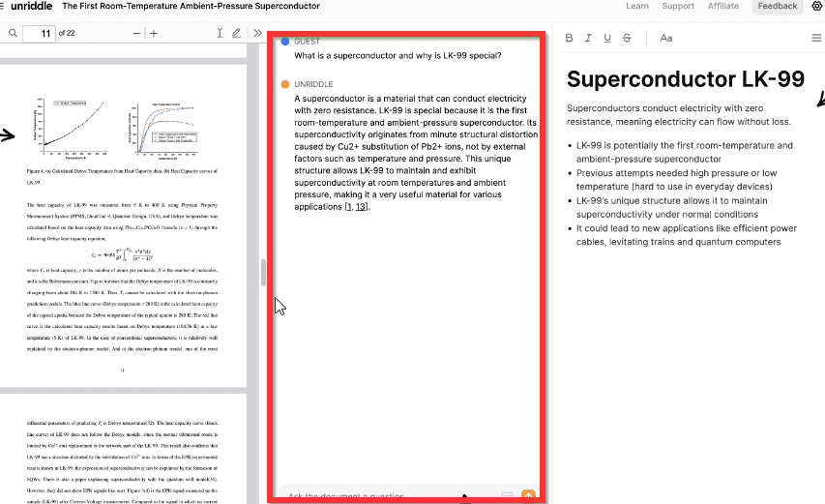Image resolution: width=825 pixels, height=504 pixels.
Task: Toggle italic formatting in notes editor
Action: pyautogui.click(x=588, y=38)
